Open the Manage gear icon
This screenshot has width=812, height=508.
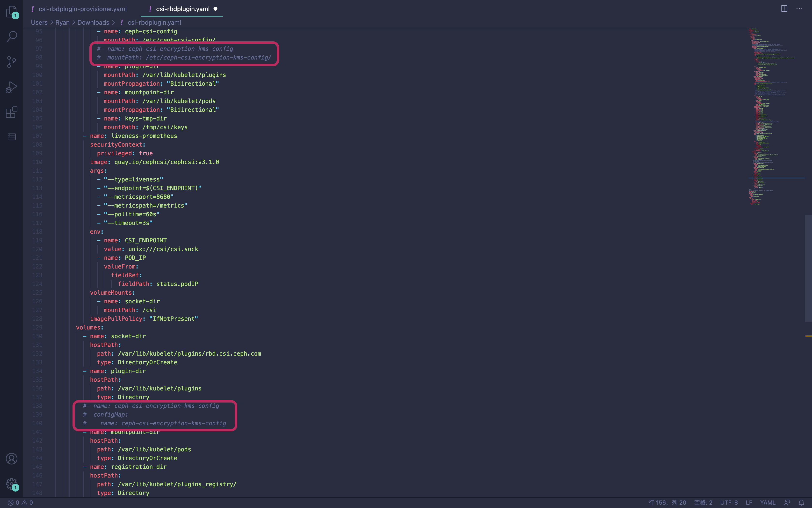point(12,484)
